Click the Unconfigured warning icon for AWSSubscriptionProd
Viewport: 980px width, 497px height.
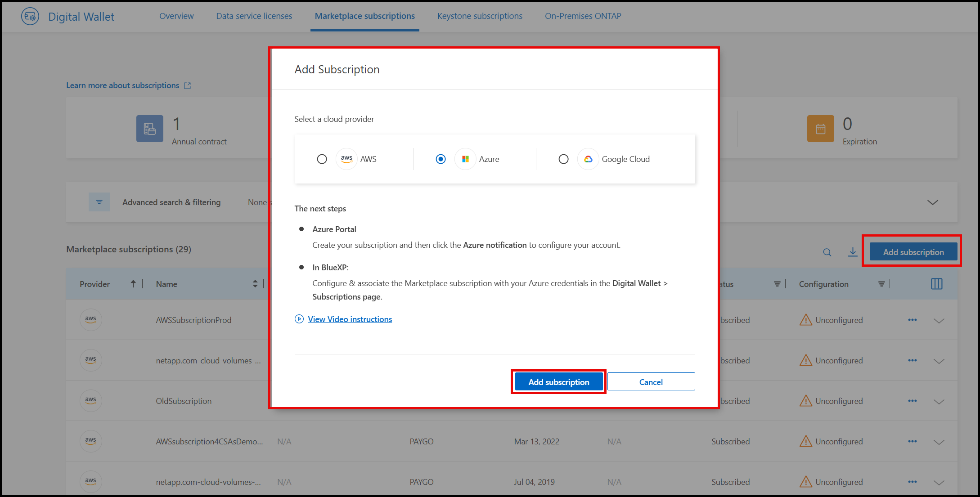(x=805, y=320)
